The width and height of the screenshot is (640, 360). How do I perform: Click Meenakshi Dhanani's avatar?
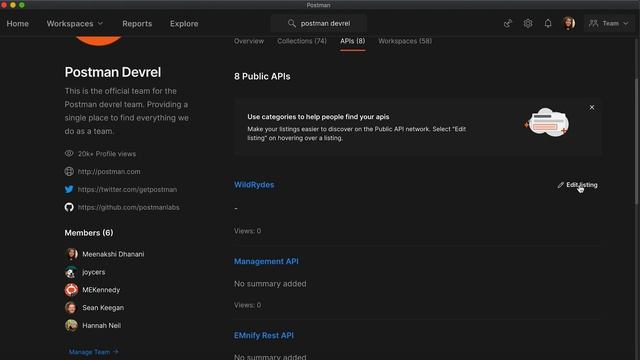pos(71,254)
